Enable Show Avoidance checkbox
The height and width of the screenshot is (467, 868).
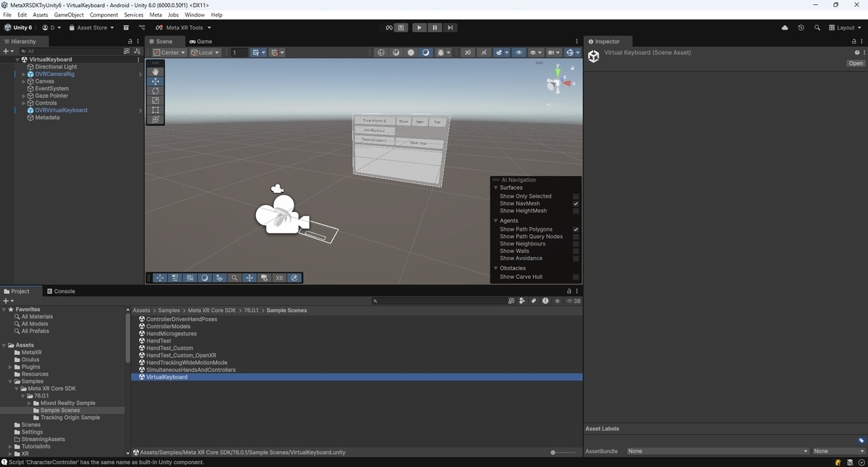[x=576, y=258]
